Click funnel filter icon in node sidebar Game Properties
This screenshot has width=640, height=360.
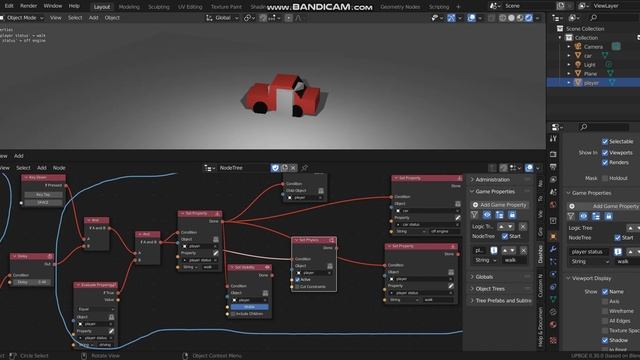point(474,215)
